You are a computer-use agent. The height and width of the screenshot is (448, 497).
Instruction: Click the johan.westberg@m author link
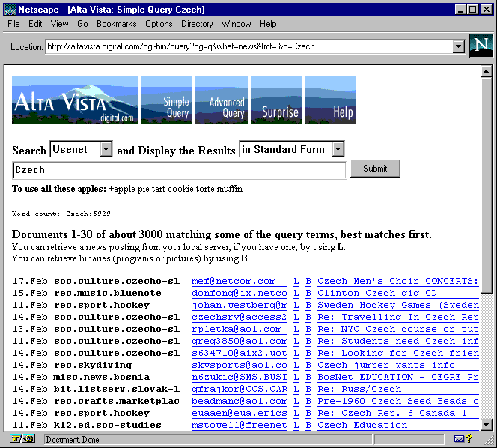click(x=240, y=306)
